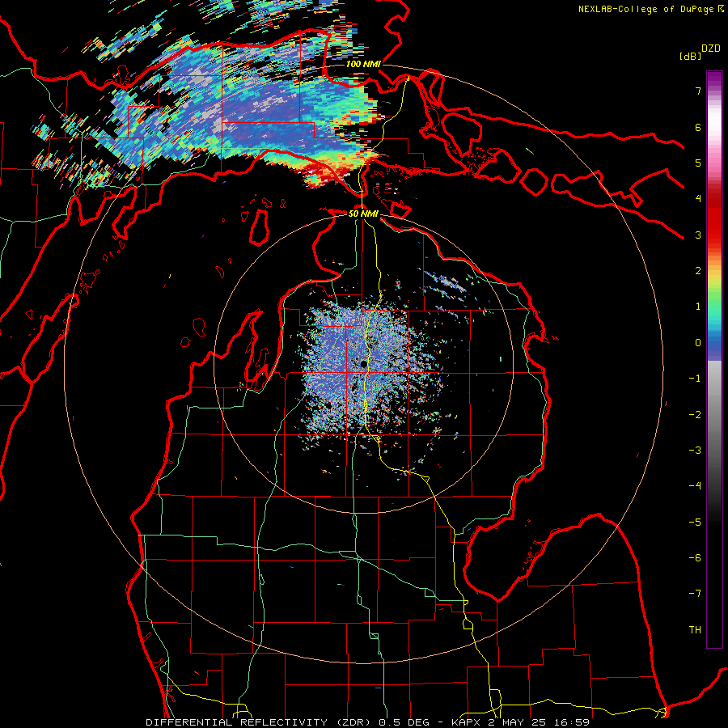Click the 100 NMI range ring label

tap(363, 64)
